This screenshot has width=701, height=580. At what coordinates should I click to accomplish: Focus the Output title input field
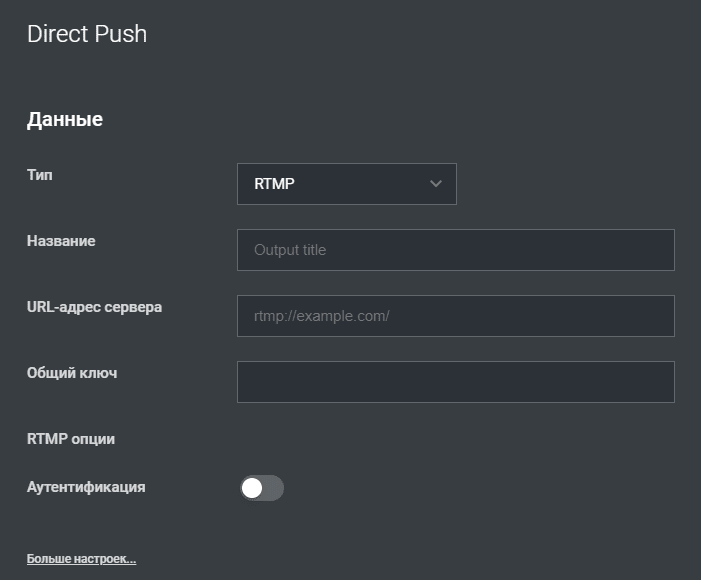[x=456, y=250]
